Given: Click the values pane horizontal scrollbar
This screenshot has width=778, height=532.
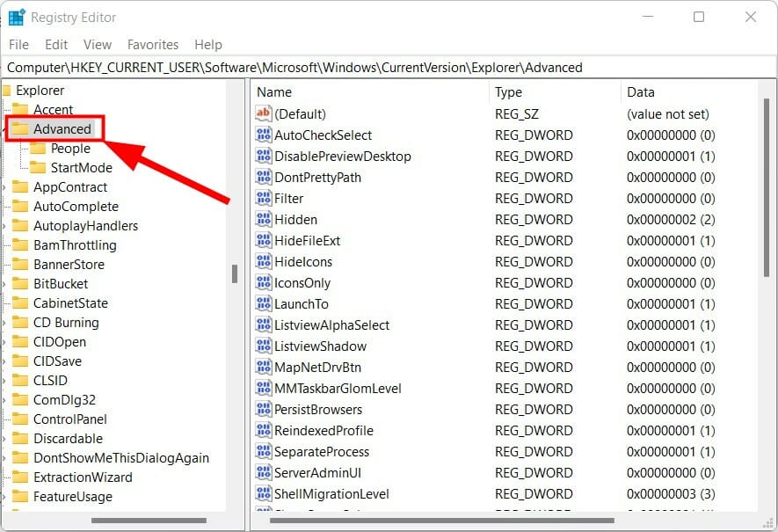Looking at the screenshot, I should (441, 521).
